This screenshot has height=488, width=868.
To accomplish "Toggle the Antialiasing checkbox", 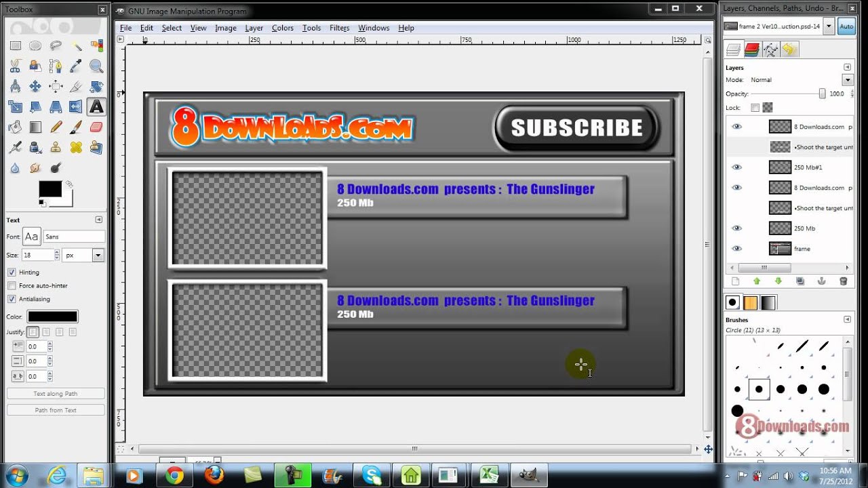I will pyautogui.click(x=12, y=299).
